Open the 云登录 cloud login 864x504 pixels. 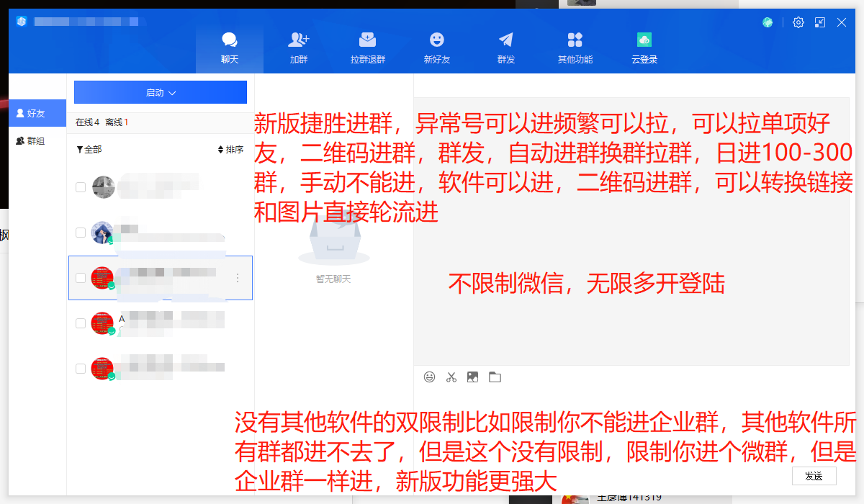[644, 48]
